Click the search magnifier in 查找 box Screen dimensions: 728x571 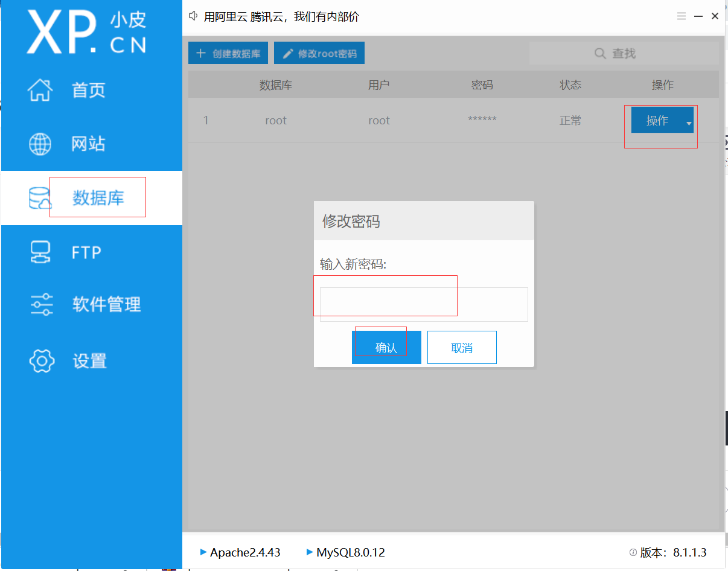tap(599, 53)
